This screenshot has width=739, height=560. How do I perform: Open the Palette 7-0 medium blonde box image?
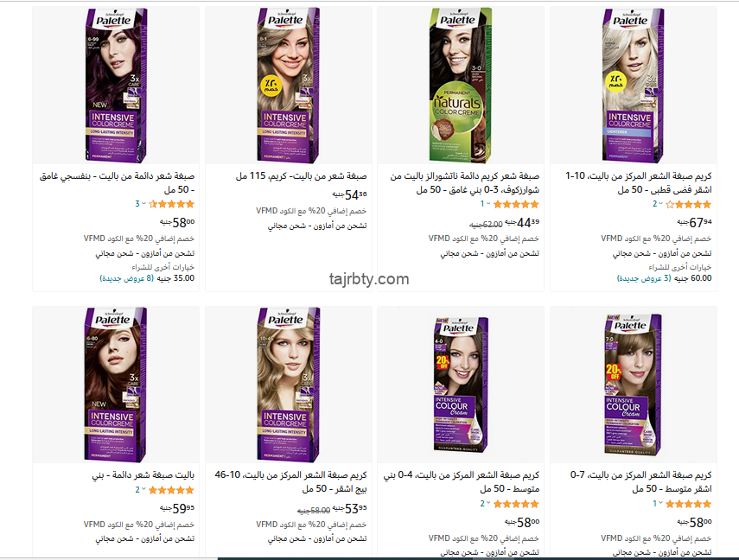point(633,385)
